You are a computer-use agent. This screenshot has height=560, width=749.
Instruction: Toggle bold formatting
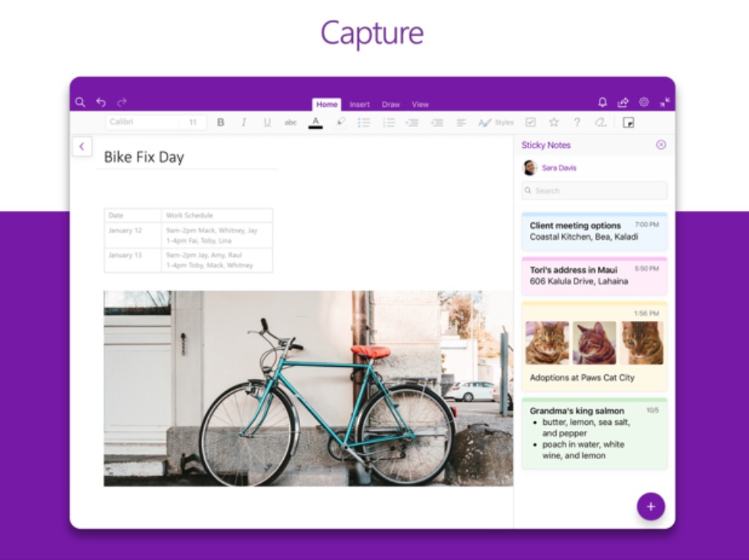(220, 123)
